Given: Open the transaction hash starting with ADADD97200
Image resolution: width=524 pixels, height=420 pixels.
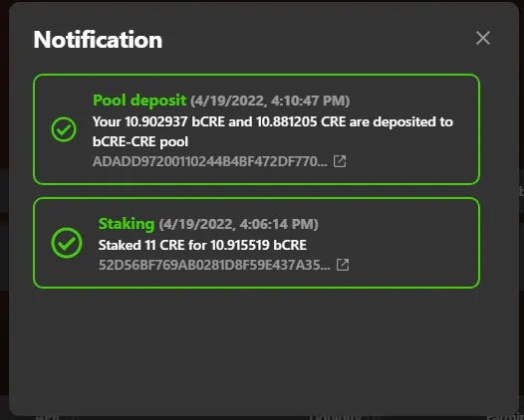Looking at the screenshot, I should pos(210,161).
